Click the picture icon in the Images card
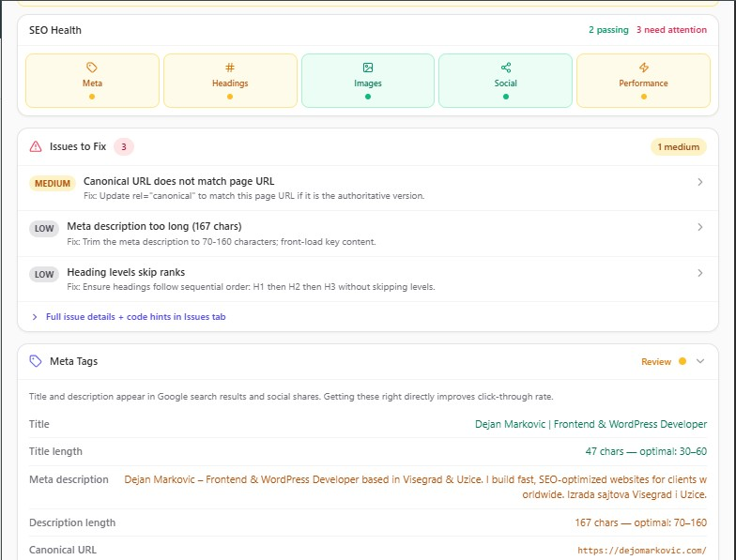This screenshot has height=560, width=736. 368,68
